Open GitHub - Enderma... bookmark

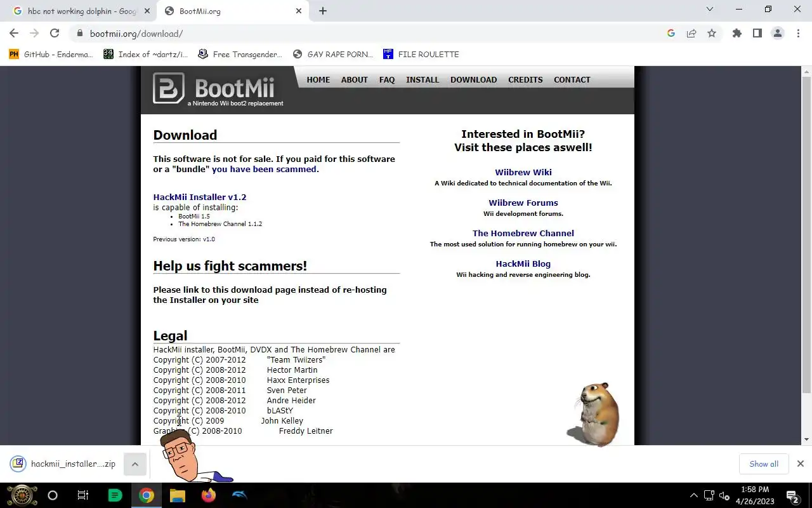(51, 54)
